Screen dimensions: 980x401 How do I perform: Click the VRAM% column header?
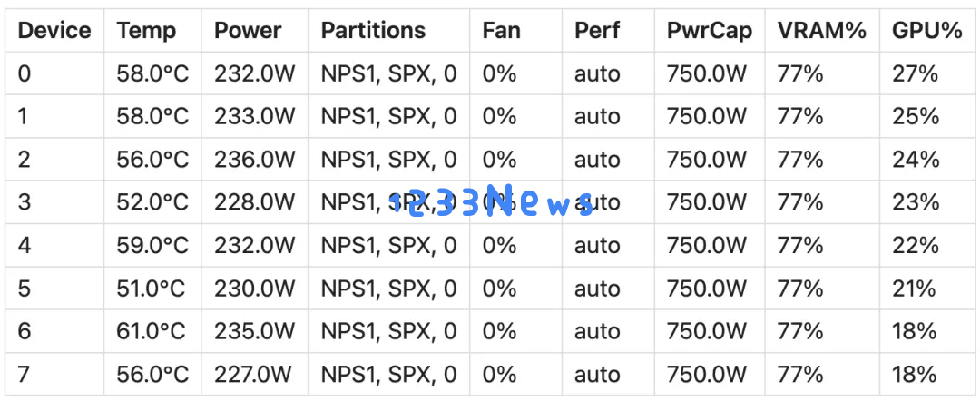point(822,31)
